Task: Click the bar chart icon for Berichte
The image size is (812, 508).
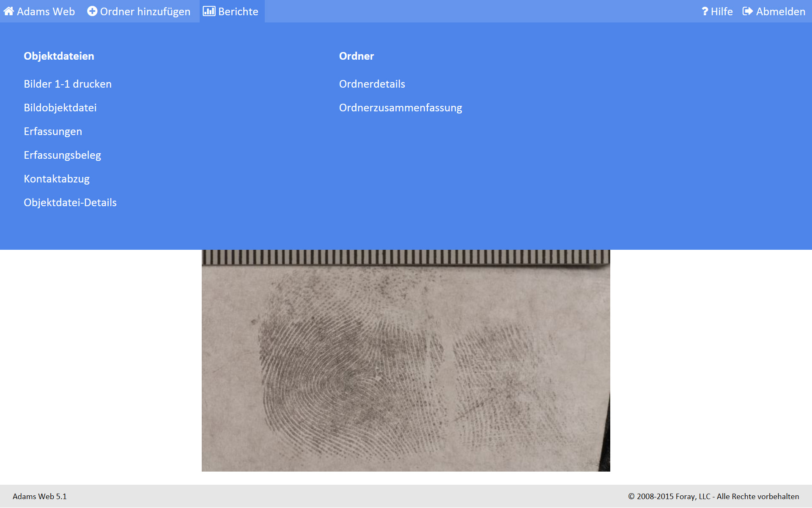Action: pyautogui.click(x=209, y=11)
